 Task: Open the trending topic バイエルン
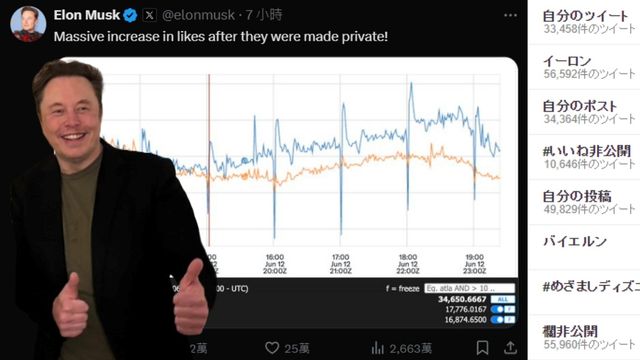[575, 241]
